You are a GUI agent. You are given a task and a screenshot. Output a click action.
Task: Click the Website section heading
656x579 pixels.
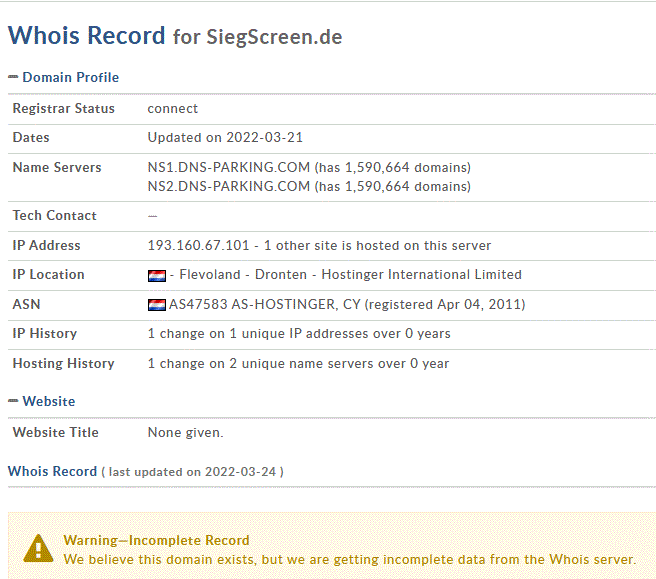click(49, 401)
